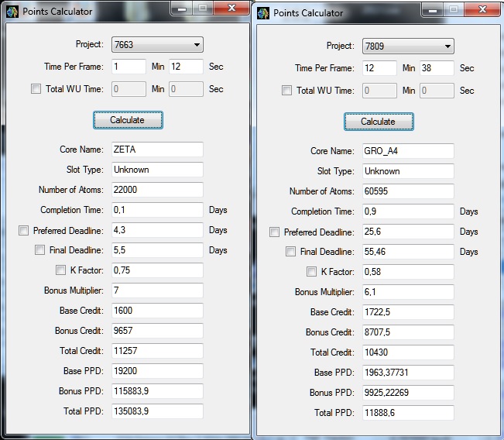
Task: Click Base Credit field showing 1722,5
Action: (x=408, y=312)
